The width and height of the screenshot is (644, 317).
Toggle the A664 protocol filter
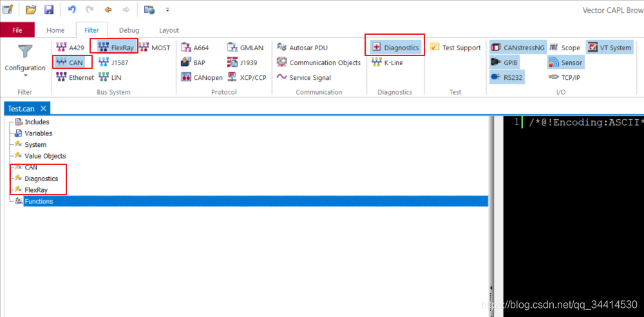pyautogui.click(x=195, y=48)
